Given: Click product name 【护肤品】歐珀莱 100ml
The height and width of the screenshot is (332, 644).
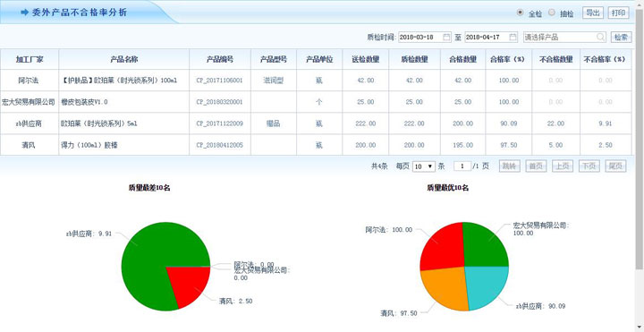Looking at the screenshot, I should (119, 81).
